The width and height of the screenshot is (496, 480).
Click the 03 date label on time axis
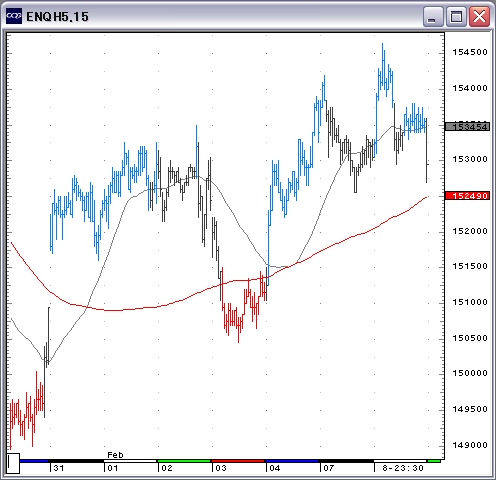[x=221, y=468]
